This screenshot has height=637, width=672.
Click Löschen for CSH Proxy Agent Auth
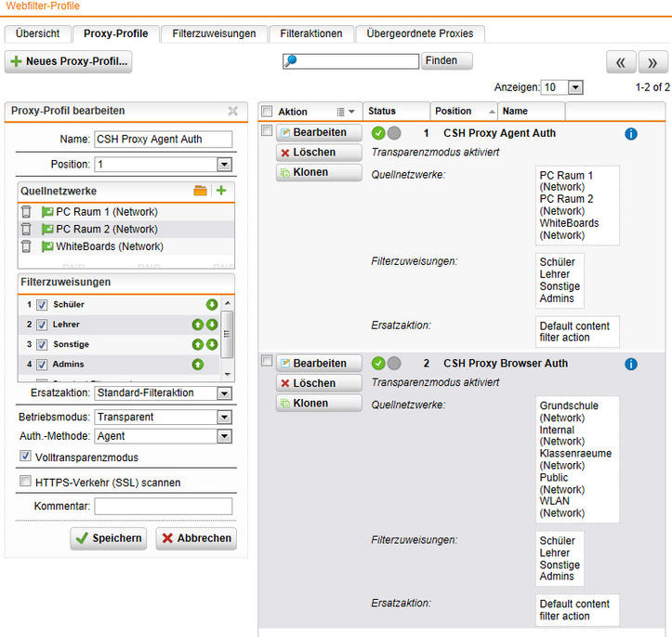[319, 153]
